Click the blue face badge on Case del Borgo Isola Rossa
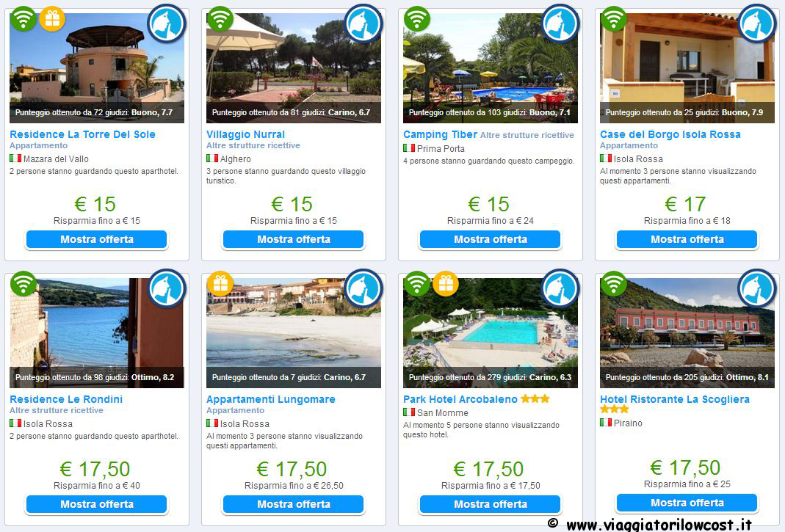The image size is (785, 532). 757,23
